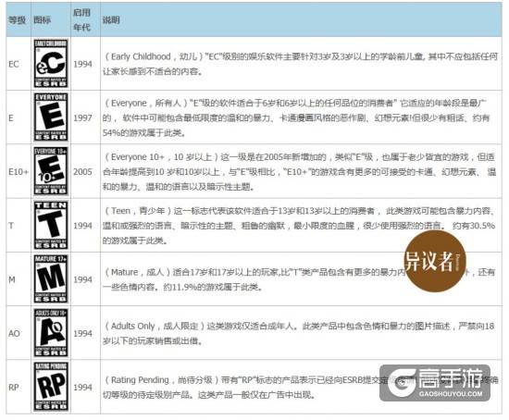509x420 pixels.
Task: Click the 启用年代 column header
Action: [81, 19]
